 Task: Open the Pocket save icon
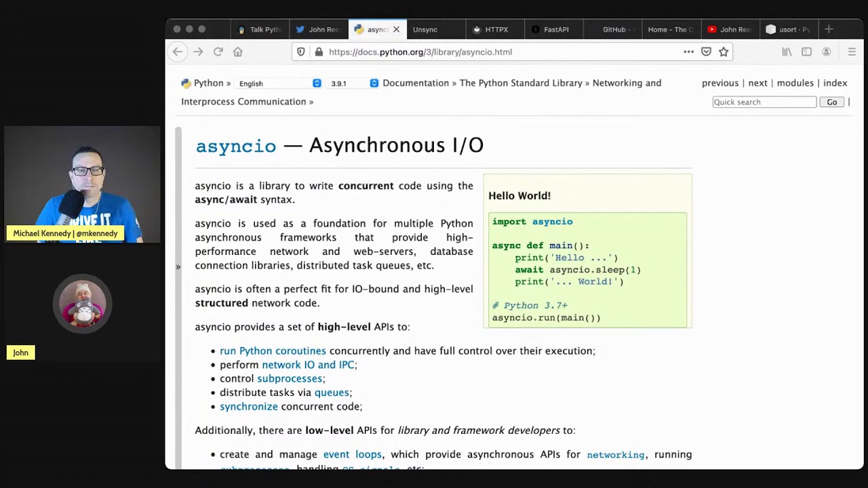tap(706, 52)
